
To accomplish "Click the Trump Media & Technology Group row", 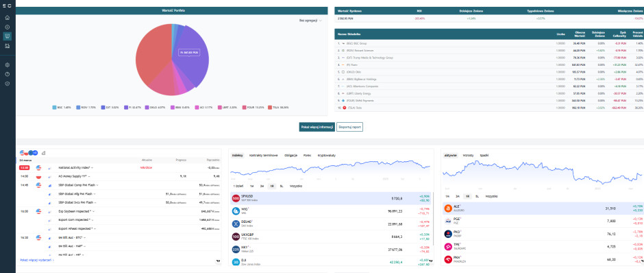I will (489, 58).
